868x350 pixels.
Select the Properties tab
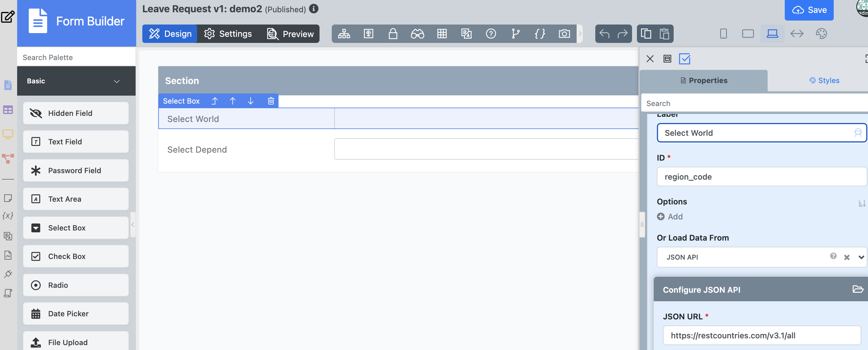click(x=704, y=81)
